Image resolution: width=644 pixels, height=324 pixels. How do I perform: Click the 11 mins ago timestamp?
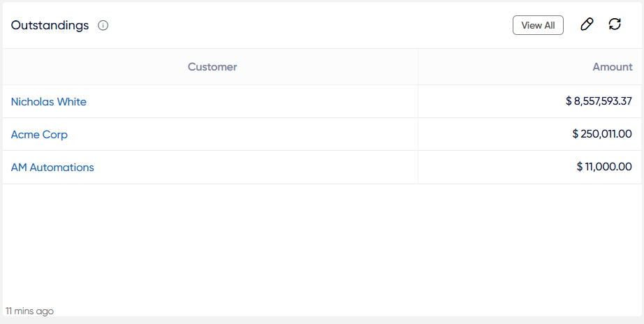(x=29, y=311)
